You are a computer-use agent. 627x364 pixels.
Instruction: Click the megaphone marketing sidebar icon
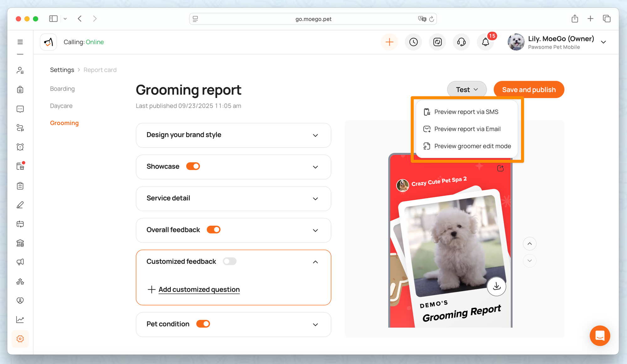pyautogui.click(x=20, y=262)
